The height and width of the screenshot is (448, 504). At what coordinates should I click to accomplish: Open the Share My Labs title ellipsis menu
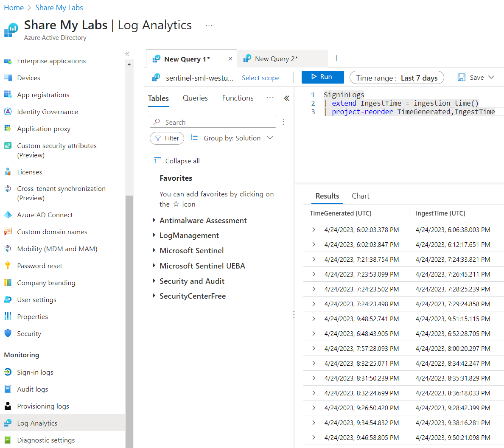pyautogui.click(x=209, y=26)
